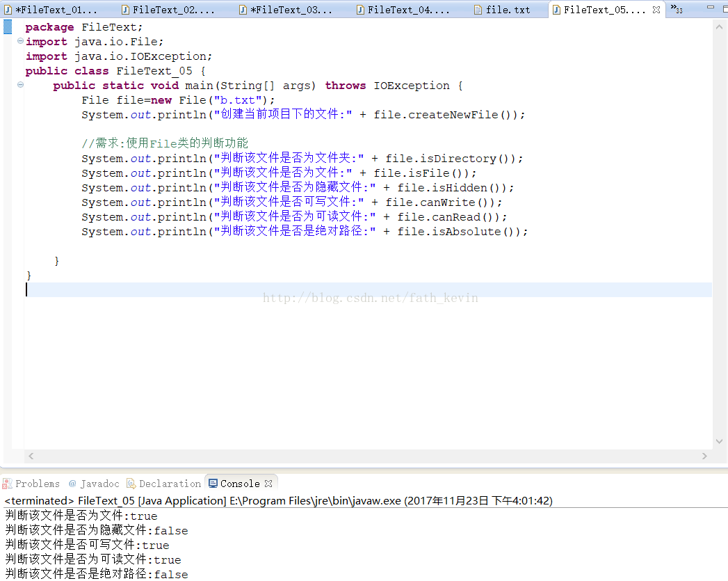728x581 pixels.
Task: Click the horizontal scroll right arrow
Action: (x=704, y=456)
